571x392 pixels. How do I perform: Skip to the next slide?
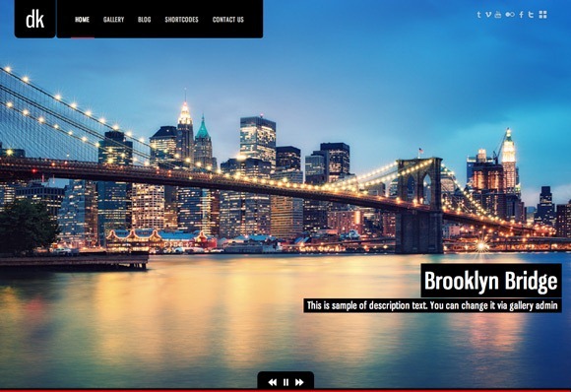[299, 382]
